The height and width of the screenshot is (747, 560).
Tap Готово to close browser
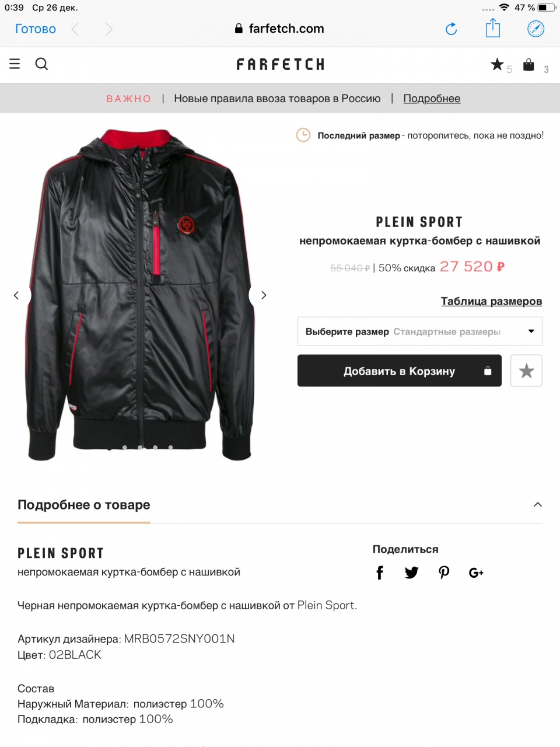(36, 29)
